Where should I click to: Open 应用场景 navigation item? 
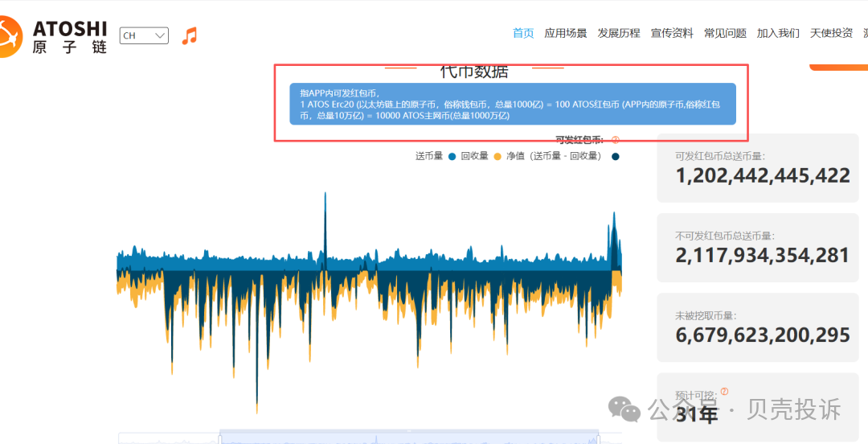click(566, 33)
